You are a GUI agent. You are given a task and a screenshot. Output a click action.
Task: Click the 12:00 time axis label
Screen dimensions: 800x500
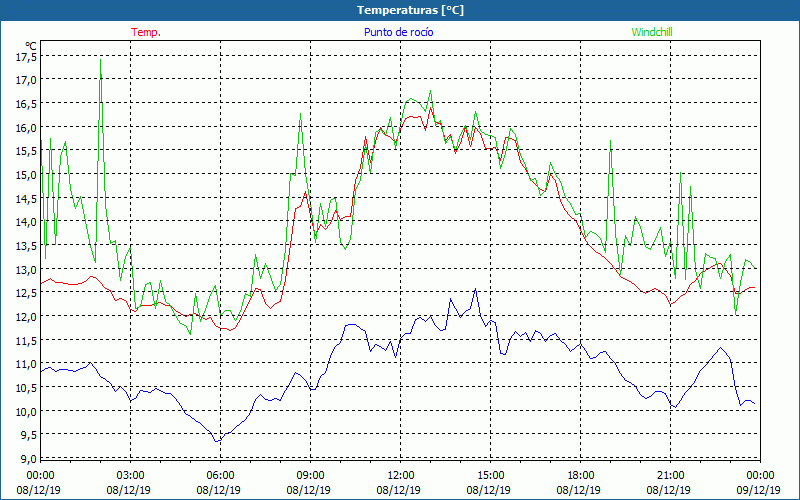click(401, 476)
